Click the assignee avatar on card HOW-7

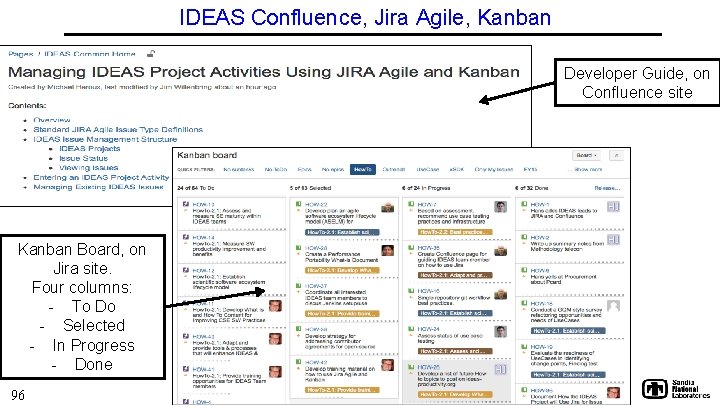click(501, 207)
